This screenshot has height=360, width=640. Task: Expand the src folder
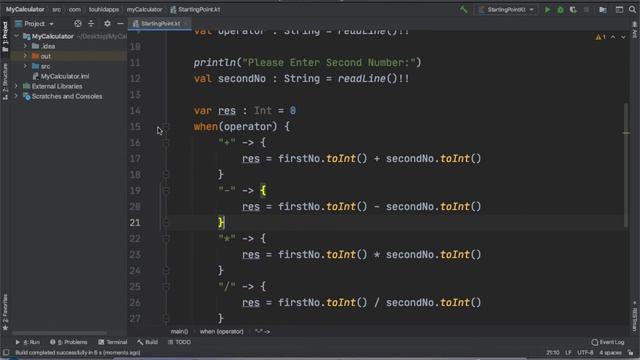click(x=25, y=66)
